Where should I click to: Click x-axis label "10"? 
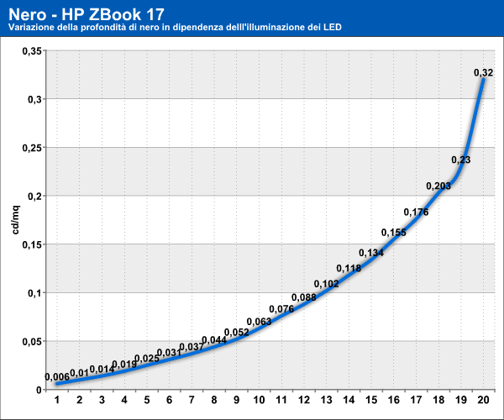[259, 400]
